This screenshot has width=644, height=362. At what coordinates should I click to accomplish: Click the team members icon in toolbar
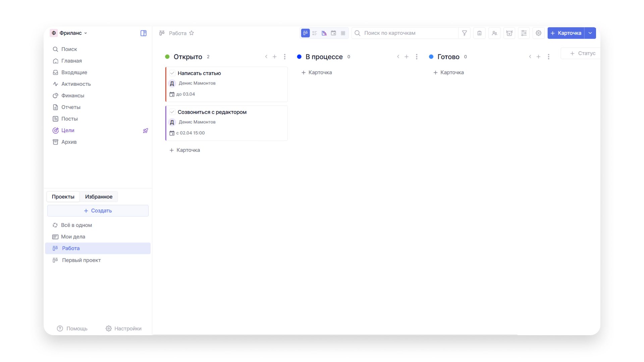pyautogui.click(x=494, y=33)
